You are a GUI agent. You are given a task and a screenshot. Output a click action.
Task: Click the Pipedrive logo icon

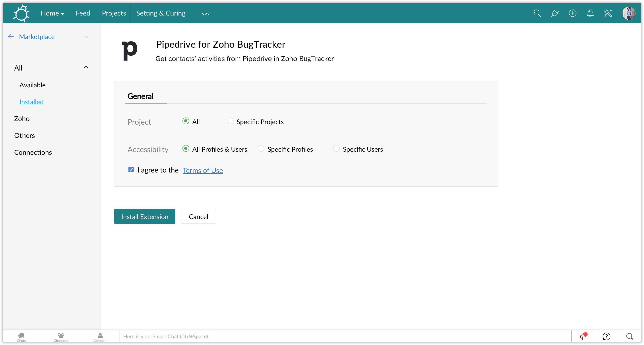[130, 51]
